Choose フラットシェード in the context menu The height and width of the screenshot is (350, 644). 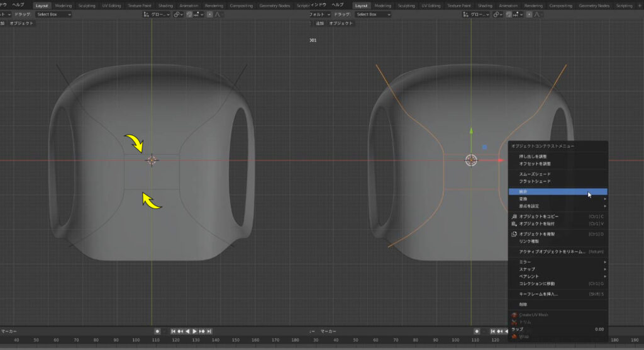[x=558, y=181]
